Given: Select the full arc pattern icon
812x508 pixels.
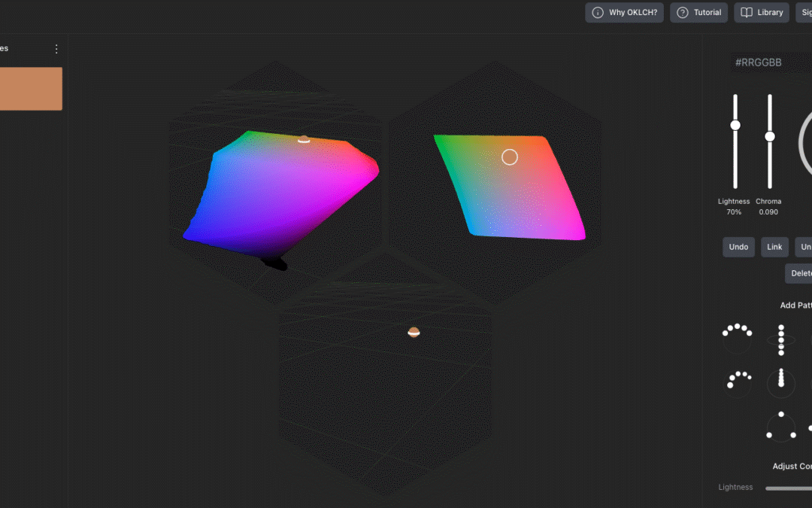Looking at the screenshot, I should (x=737, y=339).
